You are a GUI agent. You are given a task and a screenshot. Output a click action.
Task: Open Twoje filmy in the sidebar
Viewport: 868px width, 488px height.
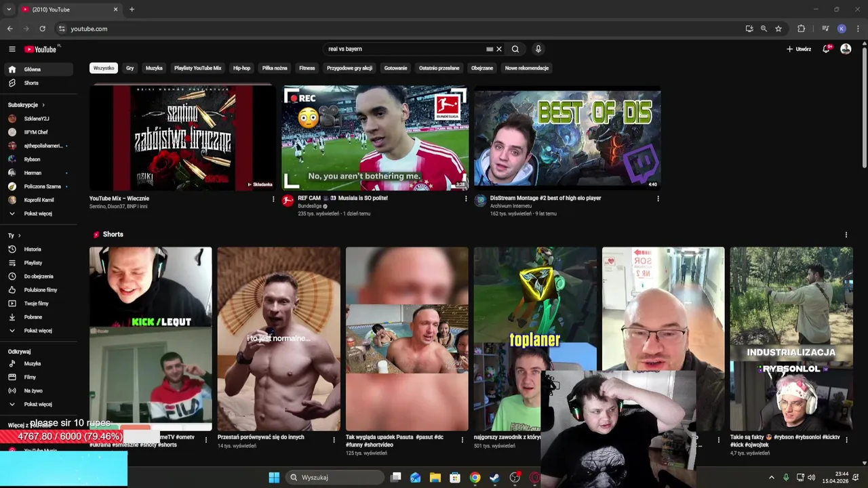click(39, 303)
